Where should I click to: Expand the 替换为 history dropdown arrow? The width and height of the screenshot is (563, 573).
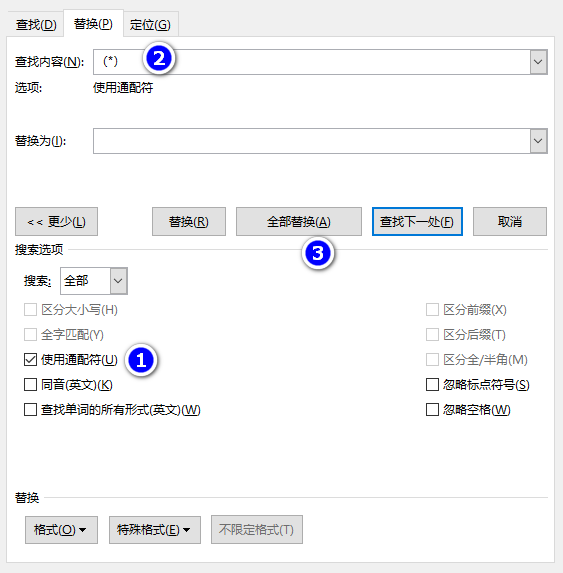click(539, 141)
